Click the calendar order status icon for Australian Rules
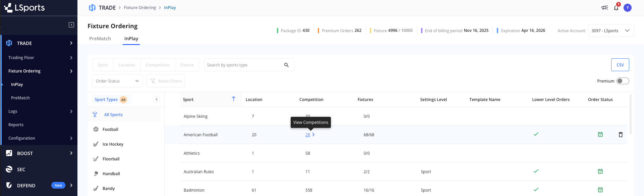The height and width of the screenshot is (196, 644). coord(600,171)
